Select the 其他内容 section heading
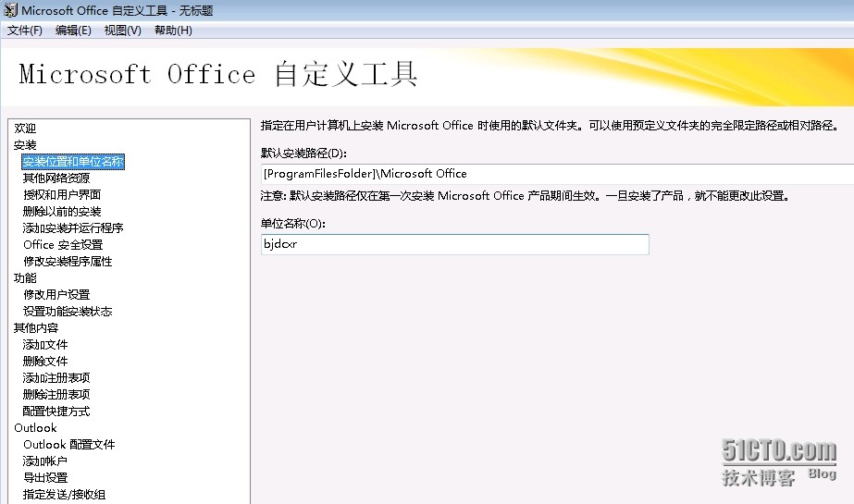854x504 pixels. click(x=36, y=327)
